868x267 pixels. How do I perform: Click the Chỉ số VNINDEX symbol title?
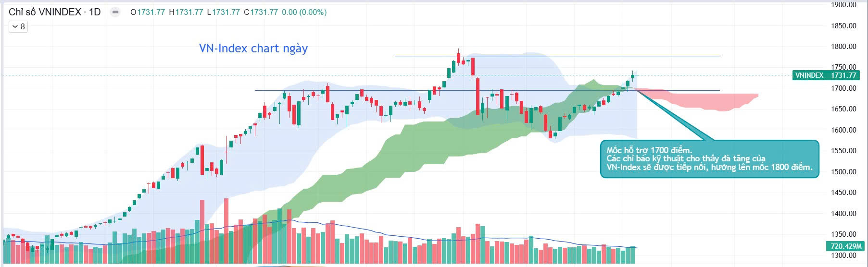pos(45,12)
